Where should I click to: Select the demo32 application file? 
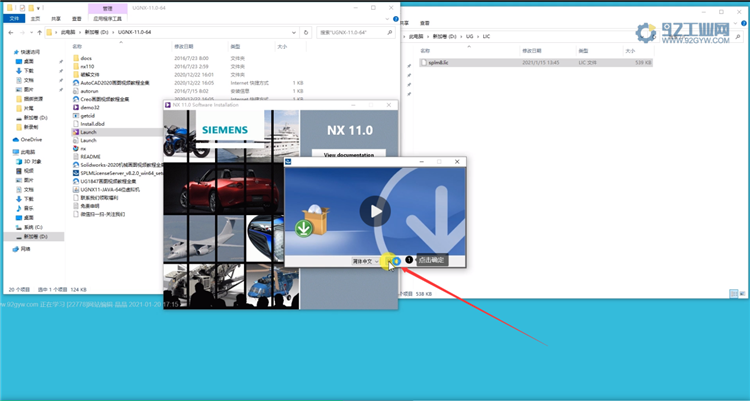pos(89,108)
